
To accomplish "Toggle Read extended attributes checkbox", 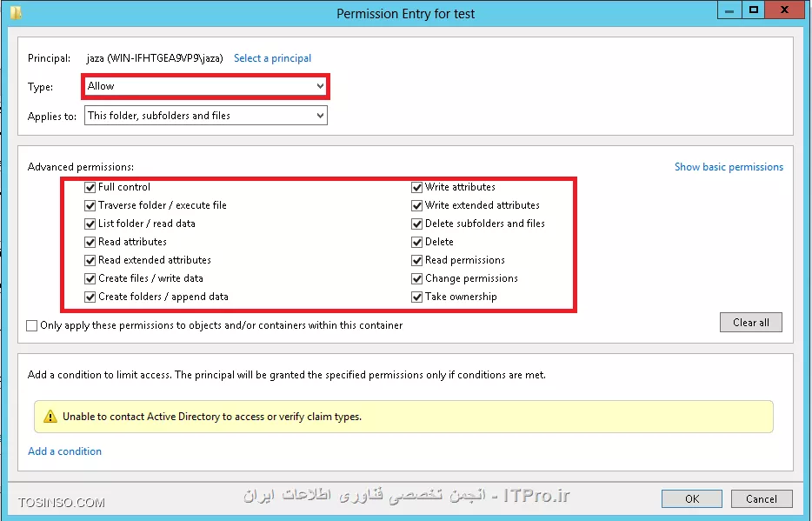I will 90,260.
